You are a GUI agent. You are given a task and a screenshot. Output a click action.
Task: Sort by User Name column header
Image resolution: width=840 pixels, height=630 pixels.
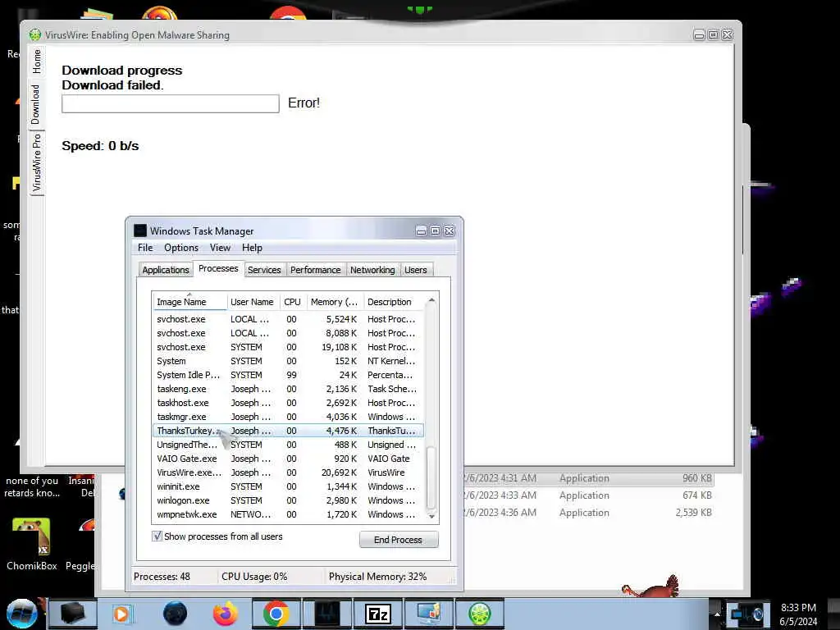click(252, 302)
